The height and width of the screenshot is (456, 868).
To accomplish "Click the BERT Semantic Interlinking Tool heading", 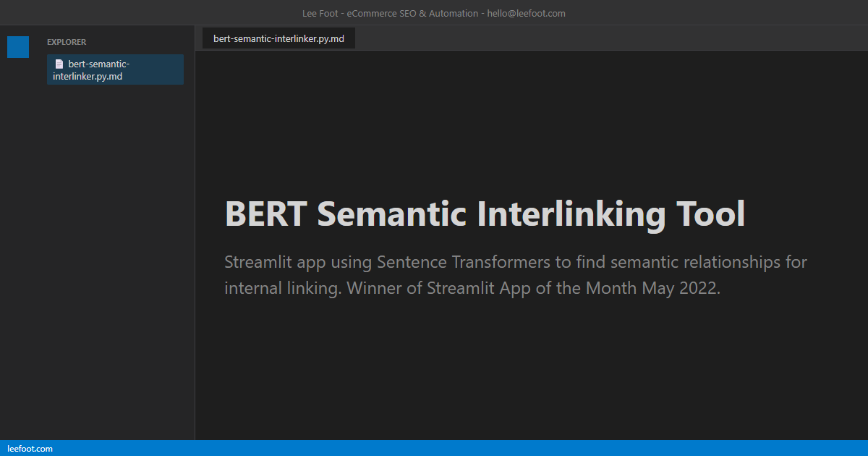I will click(485, 214).
